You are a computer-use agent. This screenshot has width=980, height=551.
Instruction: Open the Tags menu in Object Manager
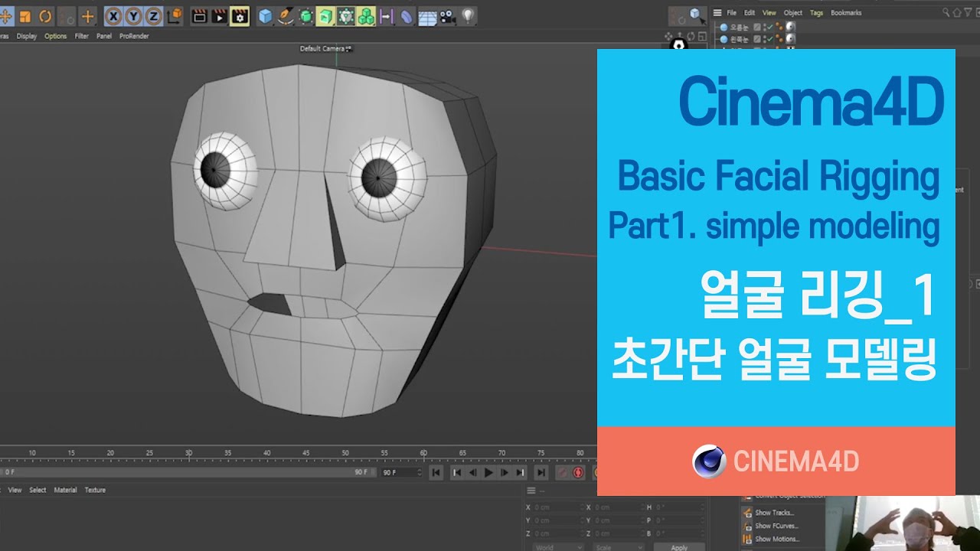click(x=816, y=12)
